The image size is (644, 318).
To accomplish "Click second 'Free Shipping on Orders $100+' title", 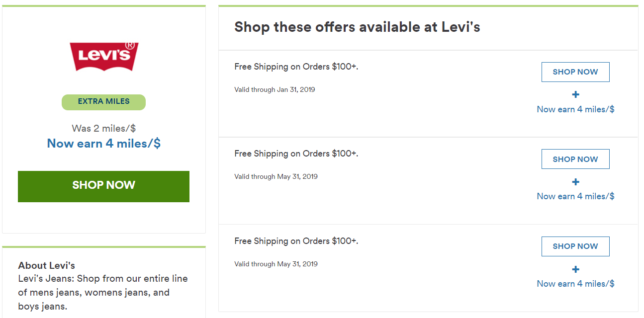I will tap(296, 154).
